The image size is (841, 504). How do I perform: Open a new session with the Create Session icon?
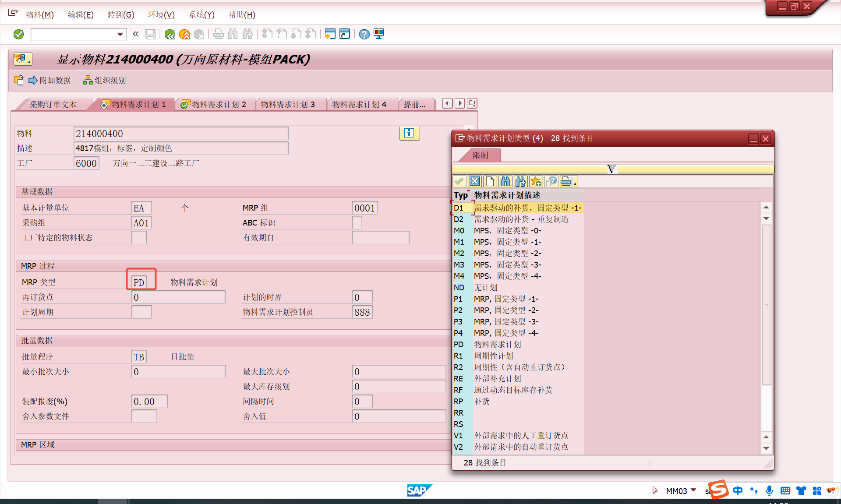click(330, 34)
